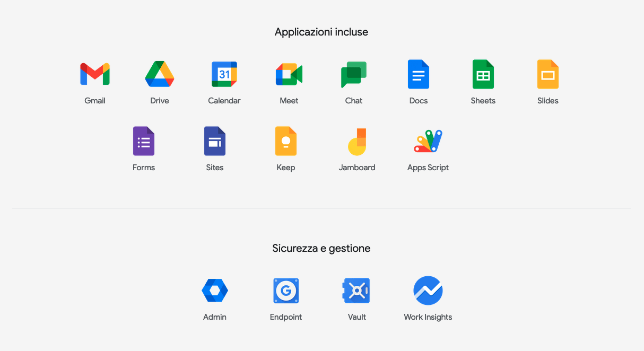Click the "Slides" label text

click(x=548, y=101)
